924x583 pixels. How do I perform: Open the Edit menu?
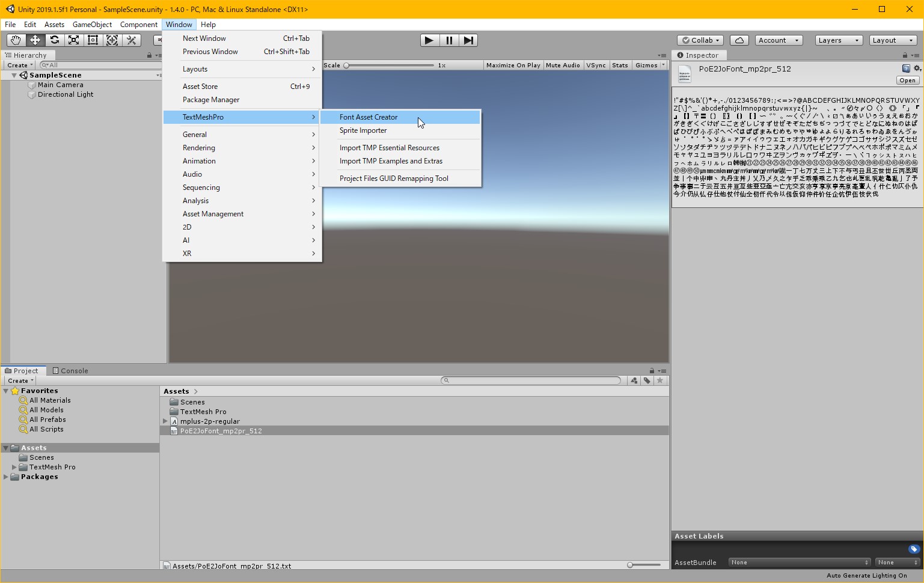click(30, 25)
